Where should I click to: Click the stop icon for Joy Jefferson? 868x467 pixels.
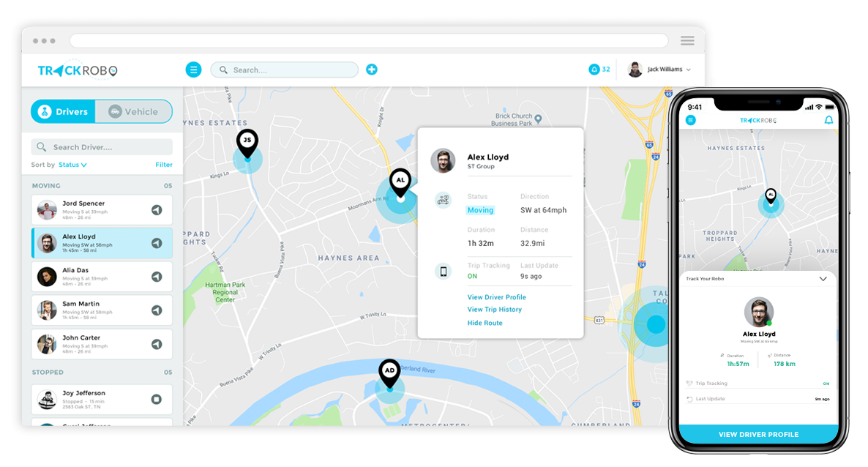(x=157, y=399)
